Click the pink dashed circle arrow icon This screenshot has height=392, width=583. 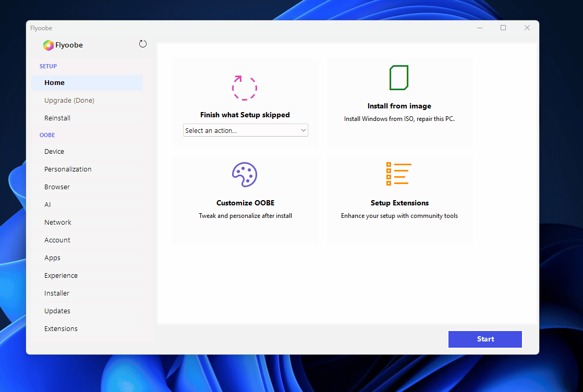click(x=244, y=88)
